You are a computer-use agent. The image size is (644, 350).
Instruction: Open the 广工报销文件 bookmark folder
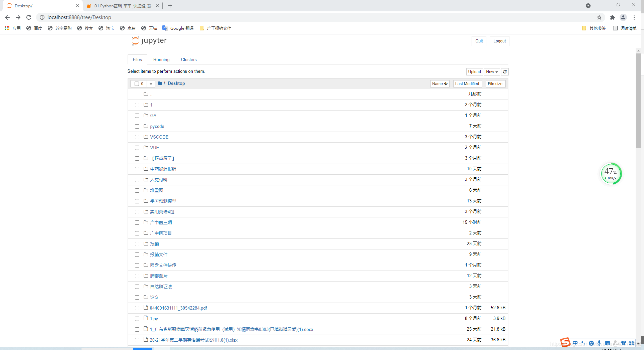pyautogui.click(x=215, y=28)
